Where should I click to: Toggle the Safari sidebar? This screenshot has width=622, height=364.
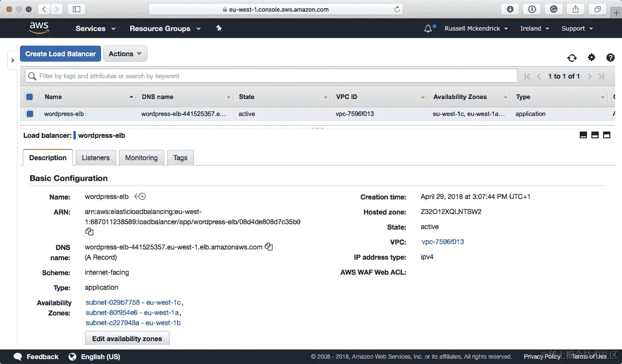76,9
